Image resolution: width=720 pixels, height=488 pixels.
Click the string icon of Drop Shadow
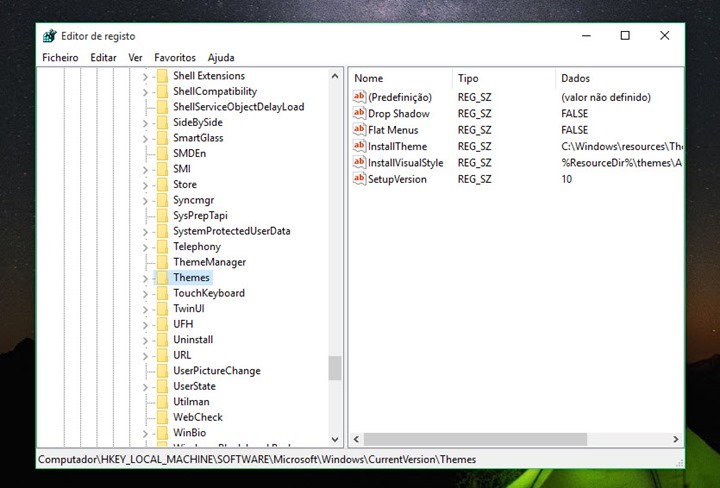click(x=359, y=113)
